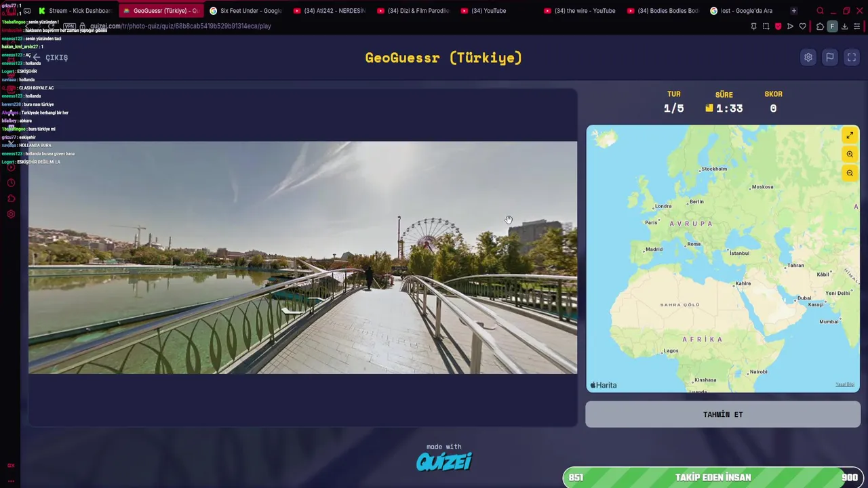Zoom in on the map
The height and width of the screenshot is (488, 868).
click(850, 155)
